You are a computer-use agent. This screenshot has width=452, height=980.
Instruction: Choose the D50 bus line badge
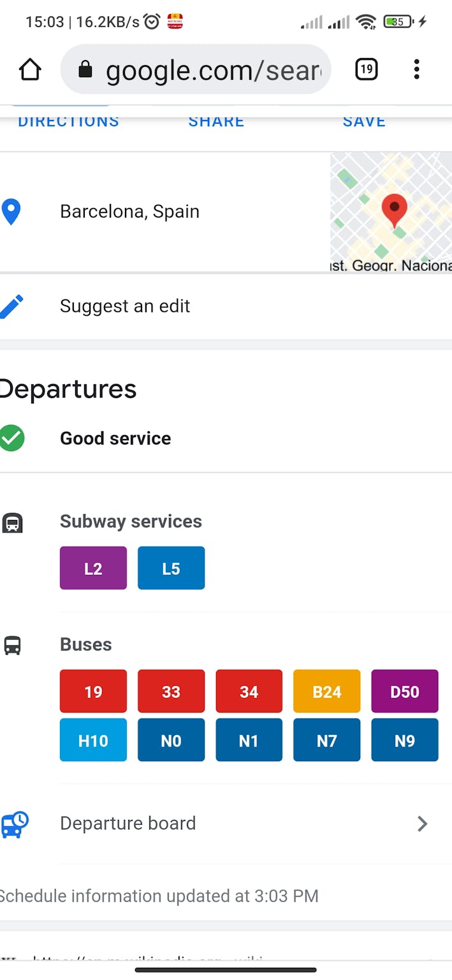coord(404,691)
